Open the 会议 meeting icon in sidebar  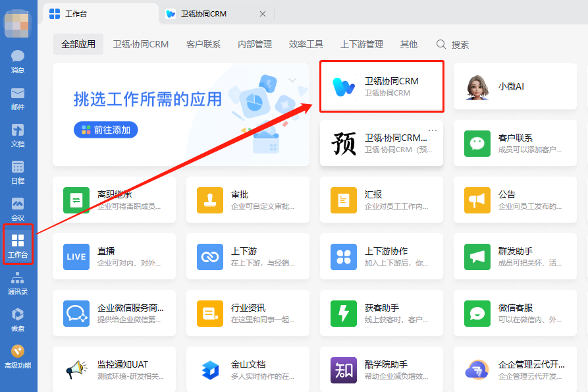click(x=18, y=209)
